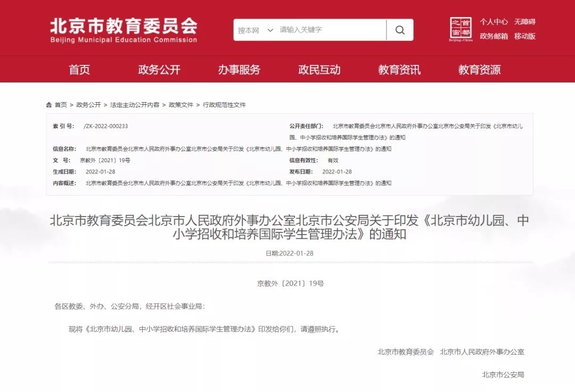Screen dimensions: 575x392
Task: Click the Beijing-China capital window logo
Action: pos(461,29)
